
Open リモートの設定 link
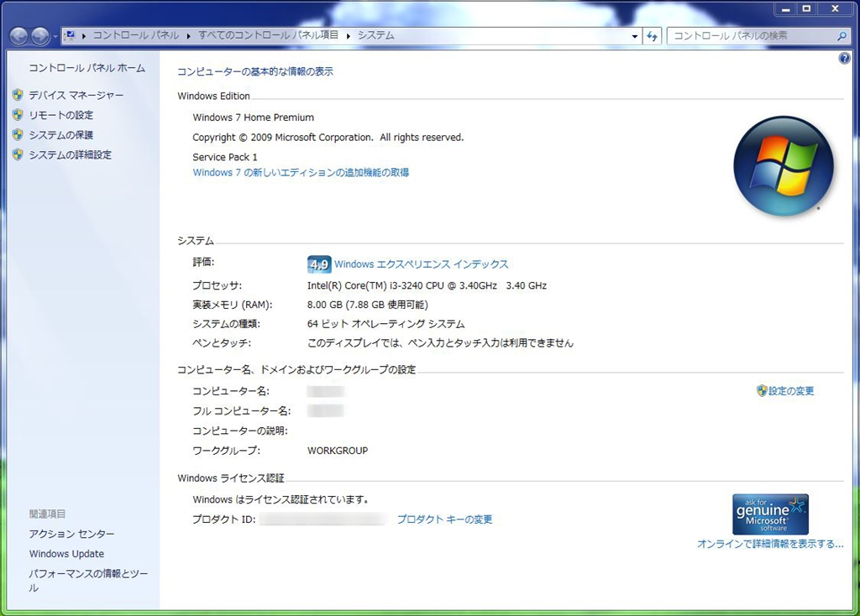pos(60,115)
